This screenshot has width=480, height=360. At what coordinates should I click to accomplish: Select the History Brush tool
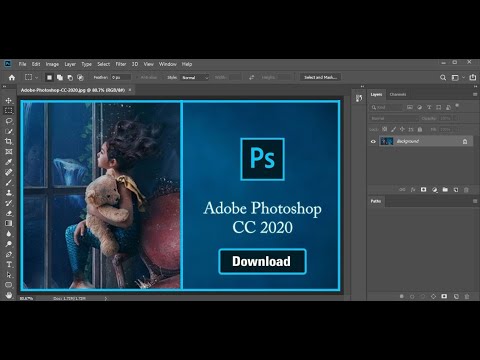9,203
